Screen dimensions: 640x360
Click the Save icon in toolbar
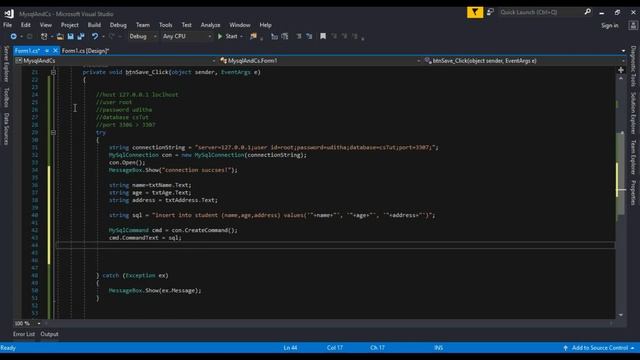(x=70, y=36)
